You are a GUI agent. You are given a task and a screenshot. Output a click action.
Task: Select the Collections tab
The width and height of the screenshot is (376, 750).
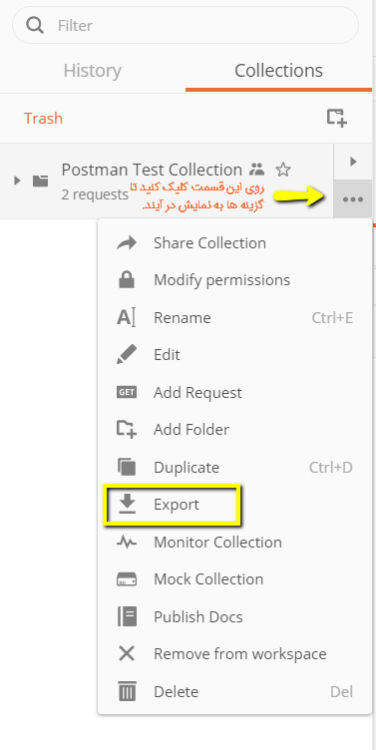[278, 71]
